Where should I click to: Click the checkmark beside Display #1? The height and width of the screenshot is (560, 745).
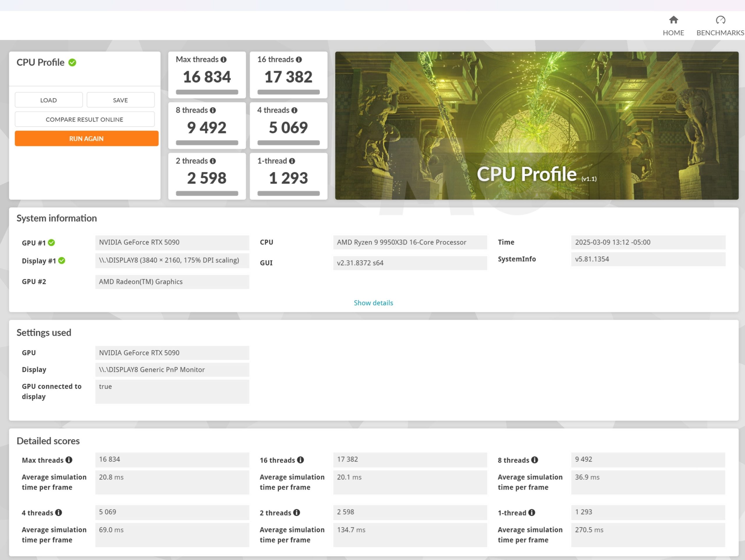[x=62, y=260]
